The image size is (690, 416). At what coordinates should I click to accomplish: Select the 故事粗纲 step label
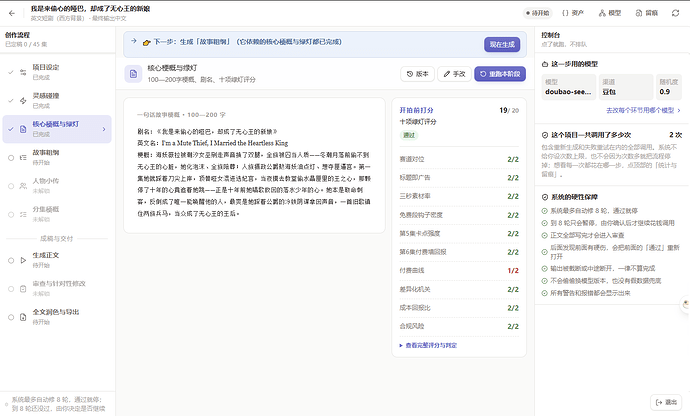[x=46, y=152]
